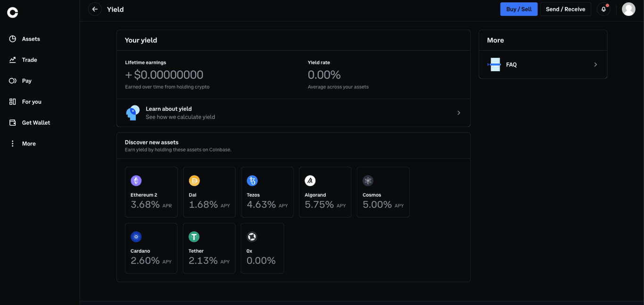Screen dimensions: 644x305
Task: Click the Buy / Sell button
Action: tap(519, 9)
